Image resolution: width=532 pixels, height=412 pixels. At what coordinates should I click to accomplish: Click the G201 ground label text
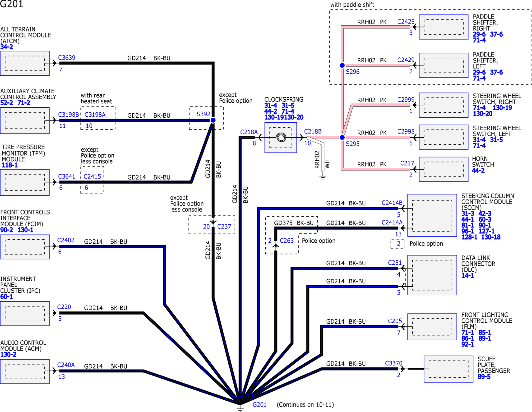pos(259,405)
